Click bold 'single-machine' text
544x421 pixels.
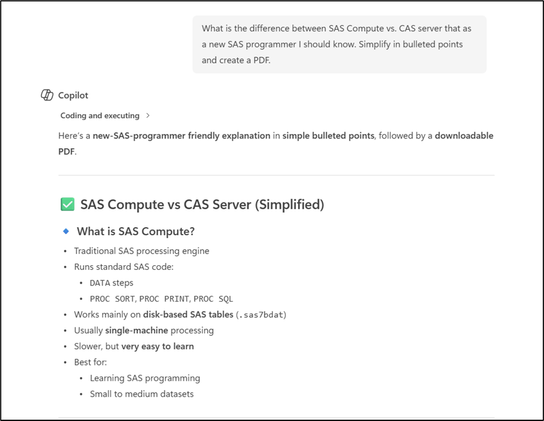[x=137, y=330]
